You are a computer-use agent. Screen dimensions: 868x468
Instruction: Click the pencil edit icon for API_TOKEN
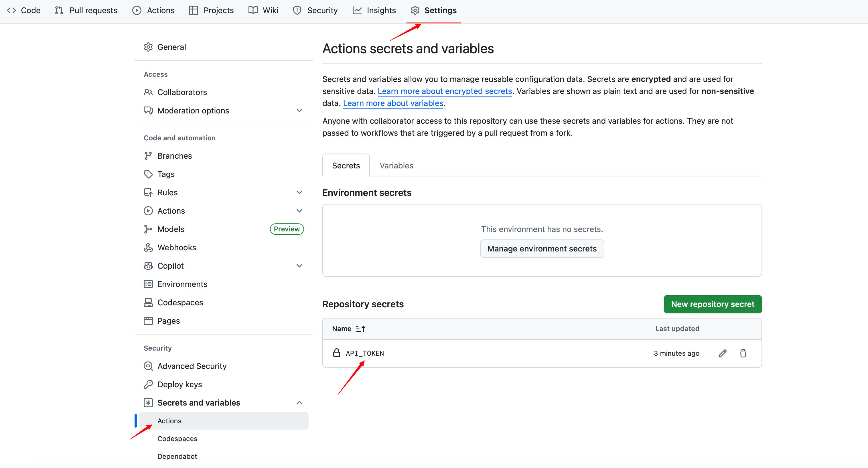point(722,353)
